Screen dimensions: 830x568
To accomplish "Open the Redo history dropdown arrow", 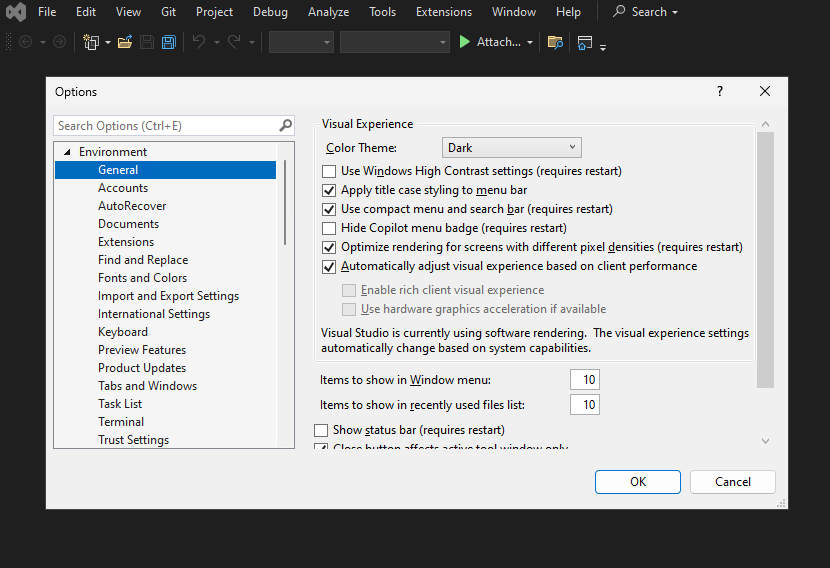I will [252, 42].
